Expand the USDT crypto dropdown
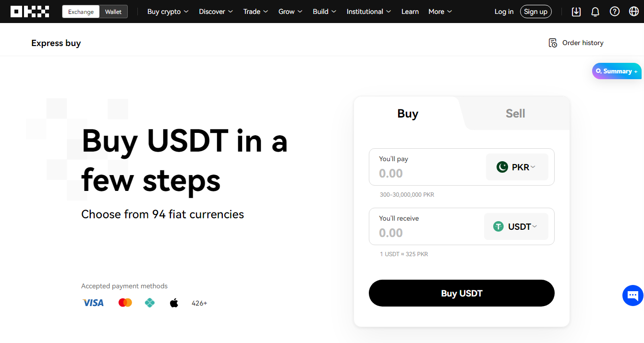 pos(516,226)
